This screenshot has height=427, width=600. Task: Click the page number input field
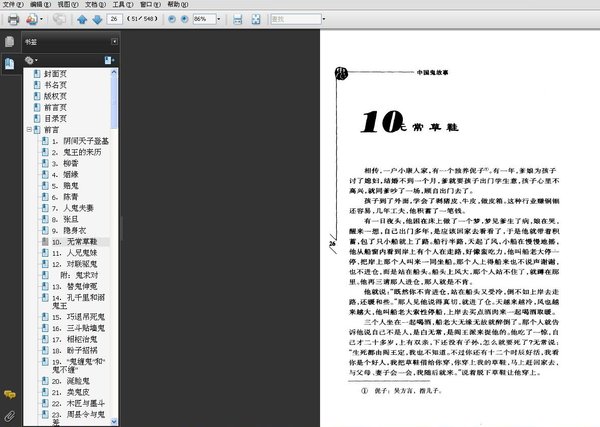(117, 19)
